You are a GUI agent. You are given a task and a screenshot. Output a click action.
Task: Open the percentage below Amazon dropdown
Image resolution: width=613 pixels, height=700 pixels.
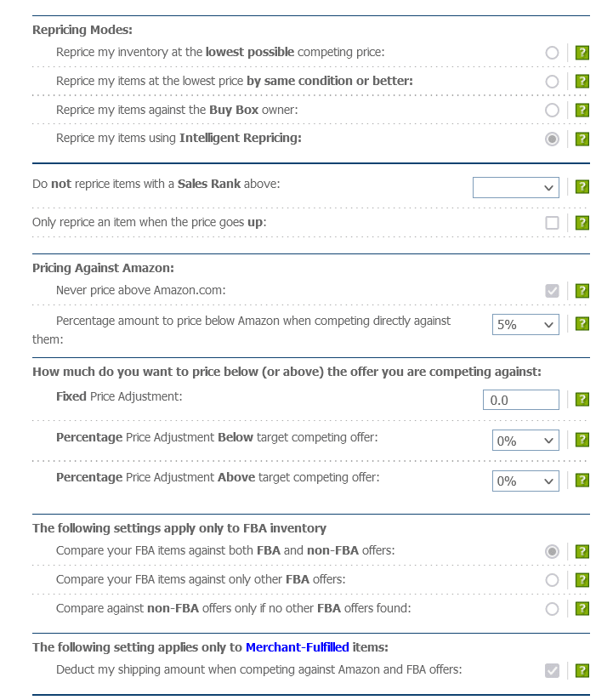[x=525, y=323]
